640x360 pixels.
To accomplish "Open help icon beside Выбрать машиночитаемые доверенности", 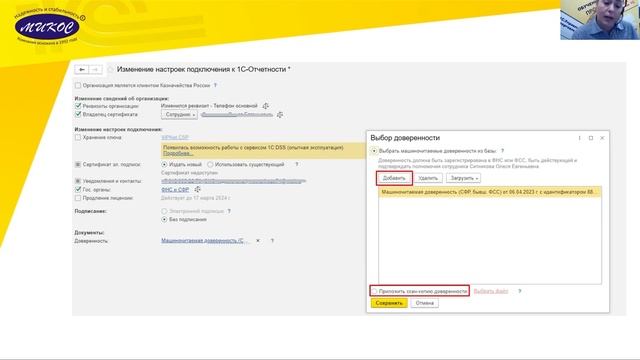I will (x=502, y=151).
